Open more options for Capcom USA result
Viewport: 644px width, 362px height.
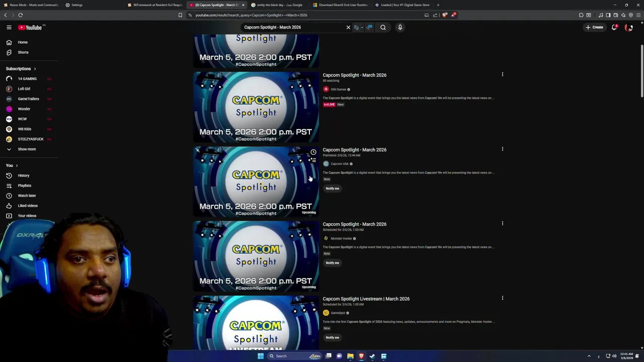coord(502,149)
